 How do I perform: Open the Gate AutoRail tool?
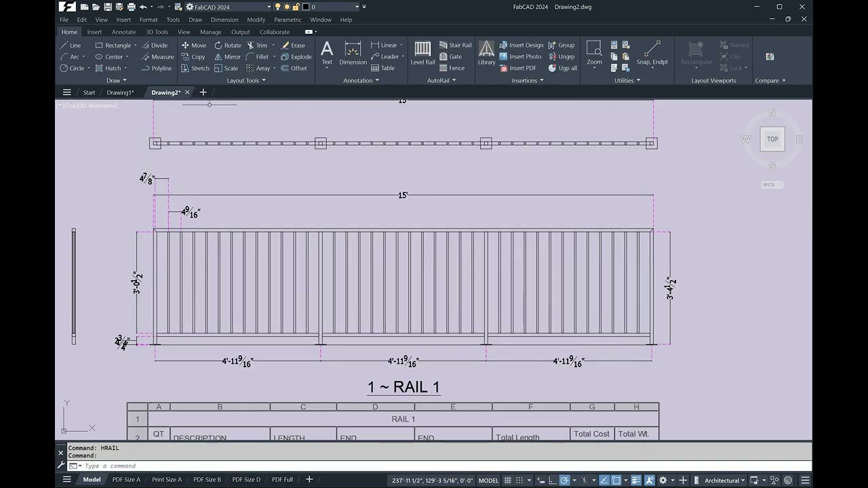pyautogui.click(x=450, y=57)
